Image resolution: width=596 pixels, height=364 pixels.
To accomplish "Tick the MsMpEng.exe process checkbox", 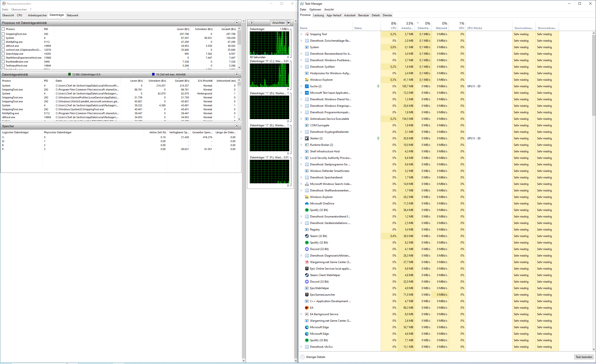I will (x=3, y=42).
